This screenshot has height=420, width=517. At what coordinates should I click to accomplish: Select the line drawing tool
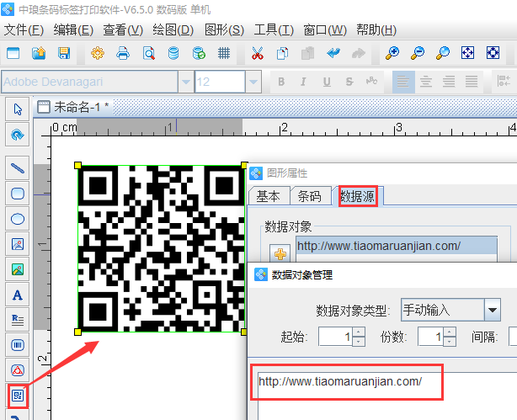click(17, 167)
